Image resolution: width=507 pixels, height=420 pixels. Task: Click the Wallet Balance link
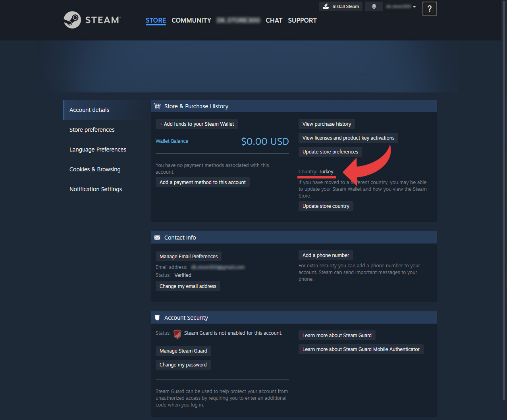(172, 141)
